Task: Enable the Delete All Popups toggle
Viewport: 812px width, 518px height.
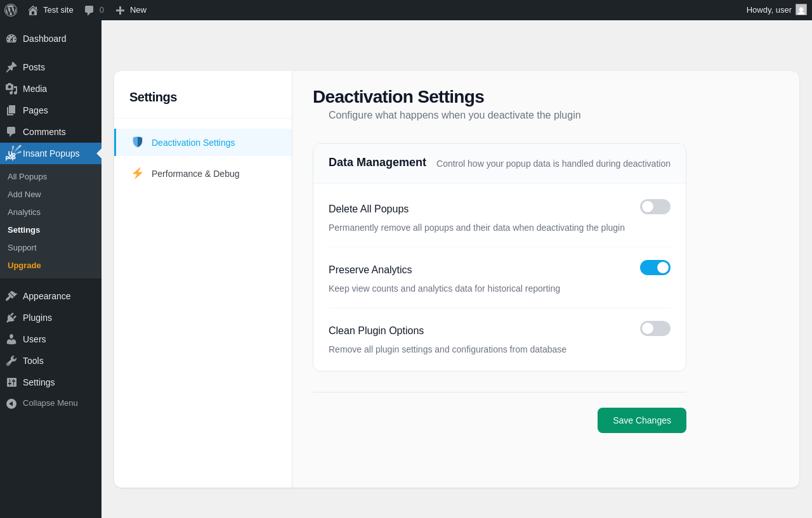Action: tap(655, 207)
